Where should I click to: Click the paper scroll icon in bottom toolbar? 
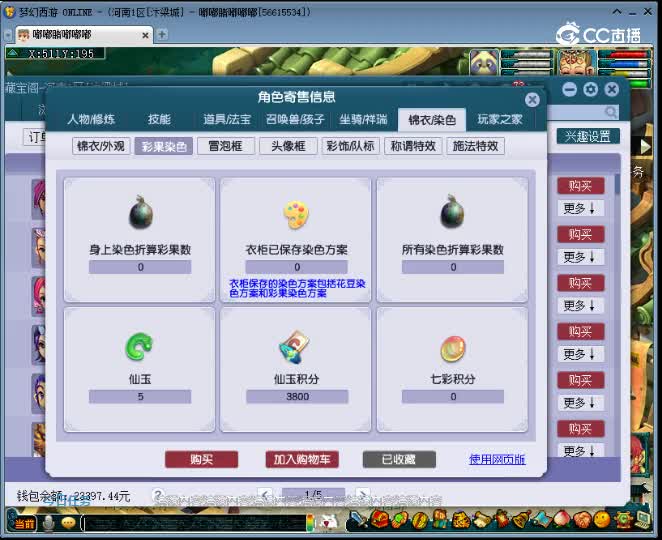pos(481,520)
